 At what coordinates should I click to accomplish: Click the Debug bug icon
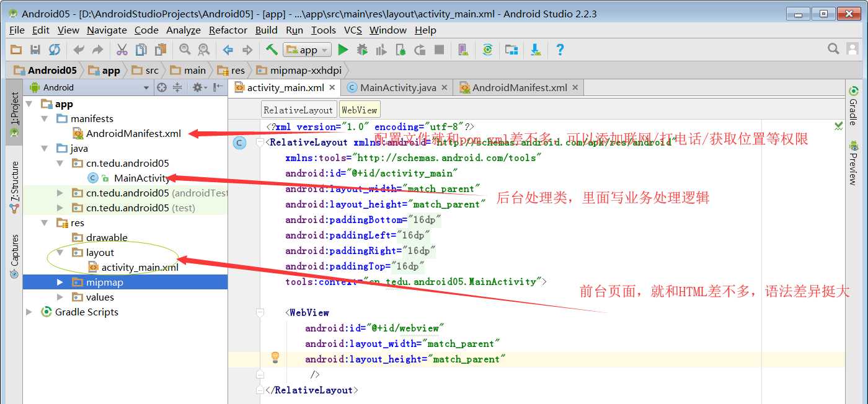[362, 50]
